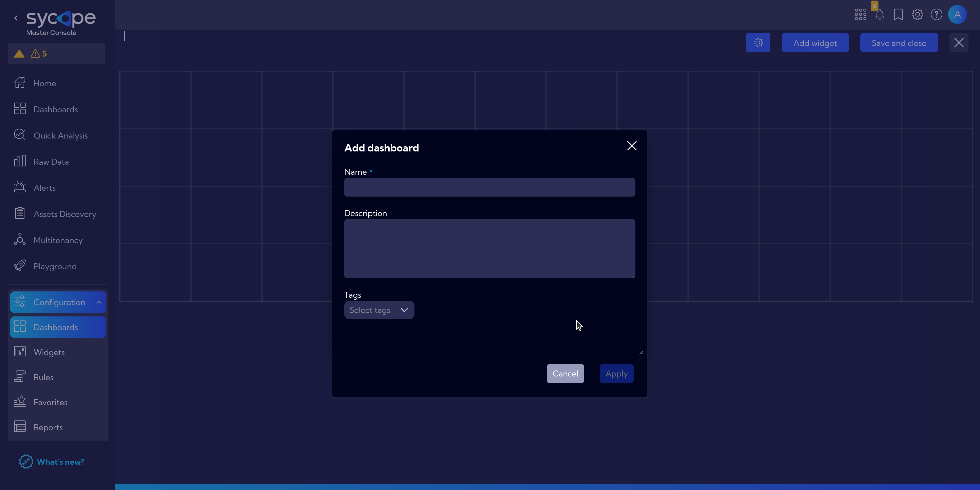Click the Playground rocket icon
This screenshot has height=490, width=980.
[20, 265]
